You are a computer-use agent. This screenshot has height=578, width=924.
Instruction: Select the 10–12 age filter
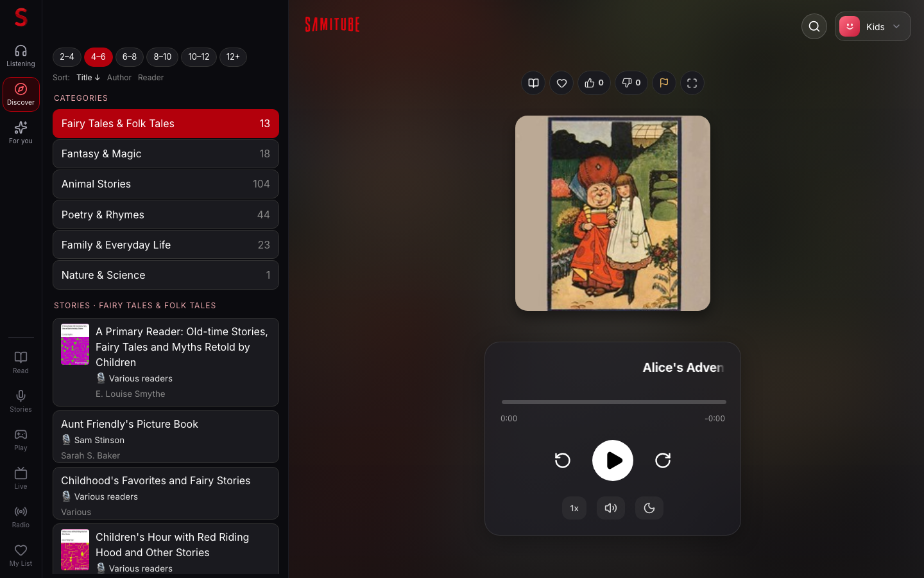(x=199, y=57)
